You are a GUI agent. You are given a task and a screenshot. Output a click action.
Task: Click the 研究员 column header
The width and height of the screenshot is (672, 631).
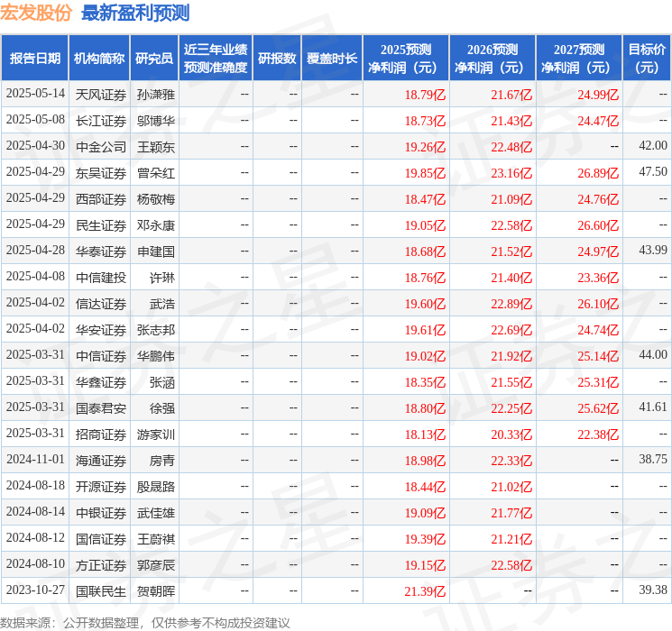(x=154, y=59)
